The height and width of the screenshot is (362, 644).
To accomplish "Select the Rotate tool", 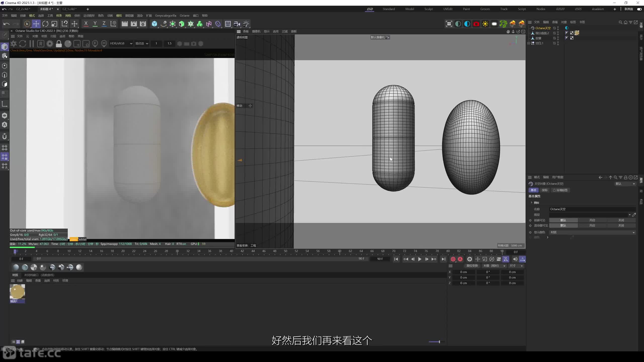I will tap(45, 24).
